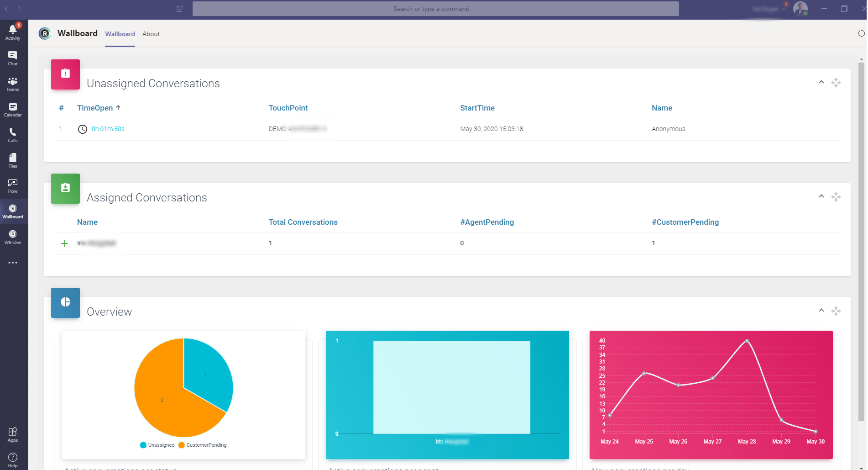This screenshot has height=470, width=868.
Task: Go to Teams in sidebar
Action: click(13, 84)
